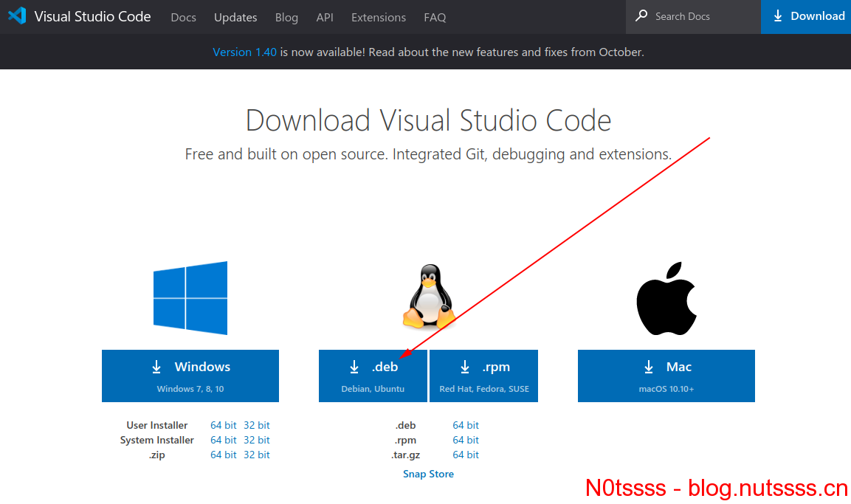This screenshot has height=504, width=851.
Task: Open the FAQ navigation item
Action: [x=435, y=18]
